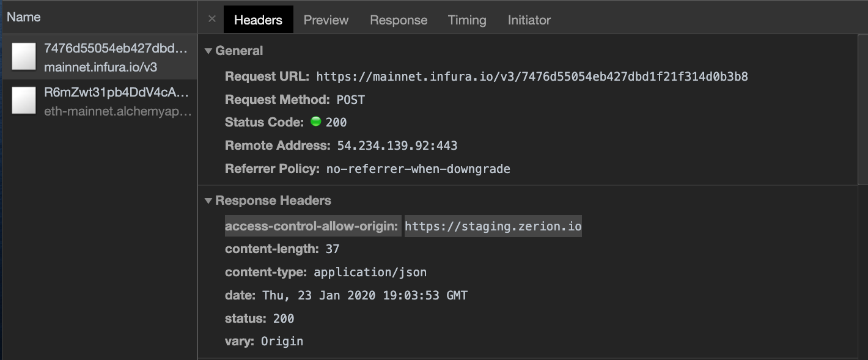The width and height of the screenshot is (868, 360).
Task: Select the Response tab
Action: point(399,20)
